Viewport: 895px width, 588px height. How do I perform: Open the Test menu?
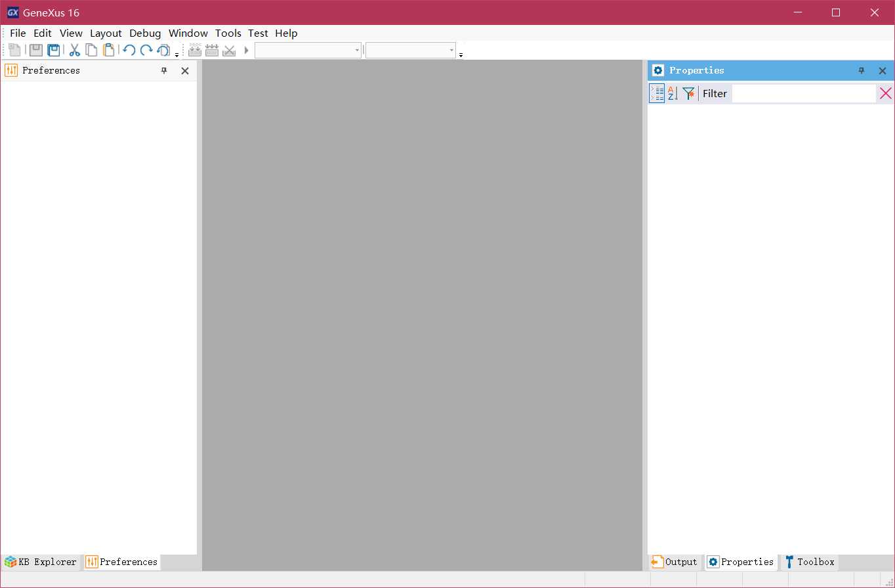pos(258,33)
